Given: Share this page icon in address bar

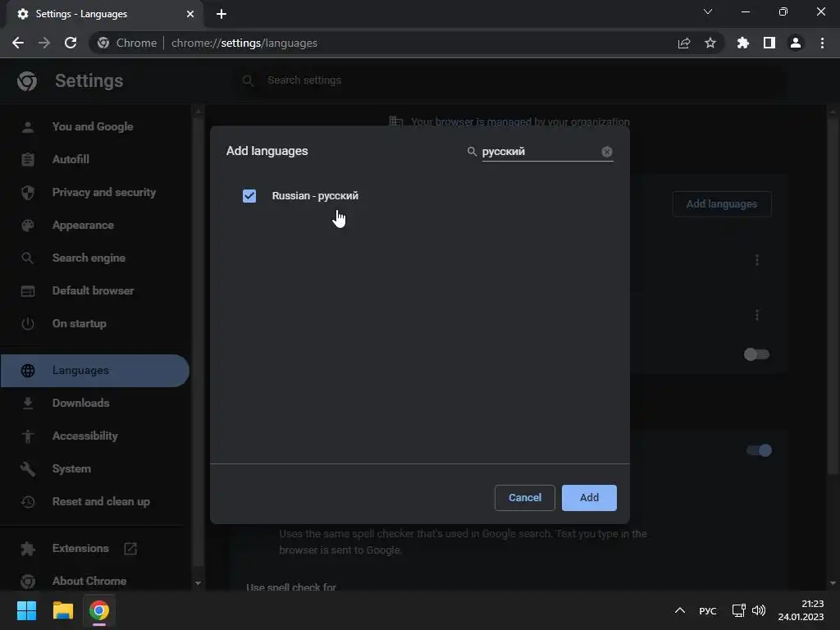Looking at the screenshot, I should (x=683, y=43).
